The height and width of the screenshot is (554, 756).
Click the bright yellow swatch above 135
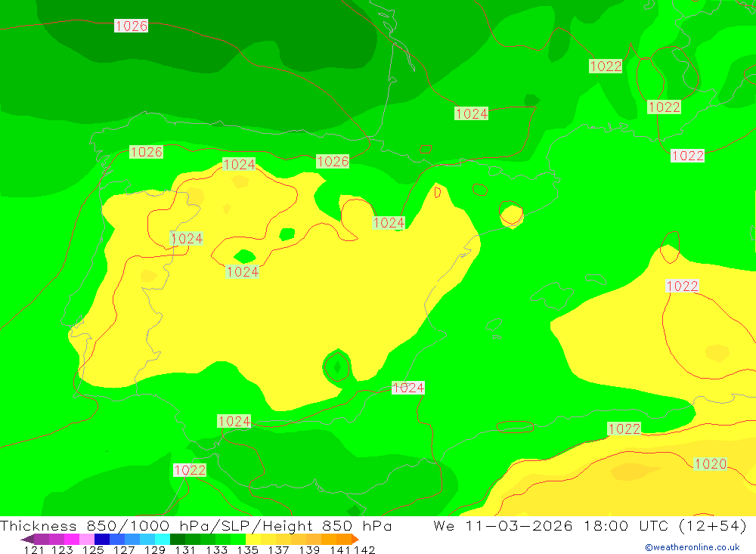click(x=253, y=539)
